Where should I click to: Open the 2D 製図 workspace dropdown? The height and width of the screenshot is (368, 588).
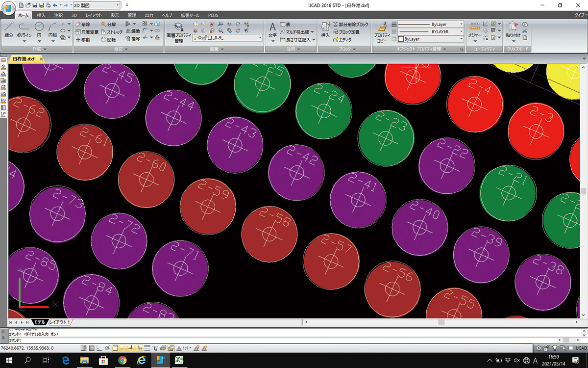coord(95,5)
